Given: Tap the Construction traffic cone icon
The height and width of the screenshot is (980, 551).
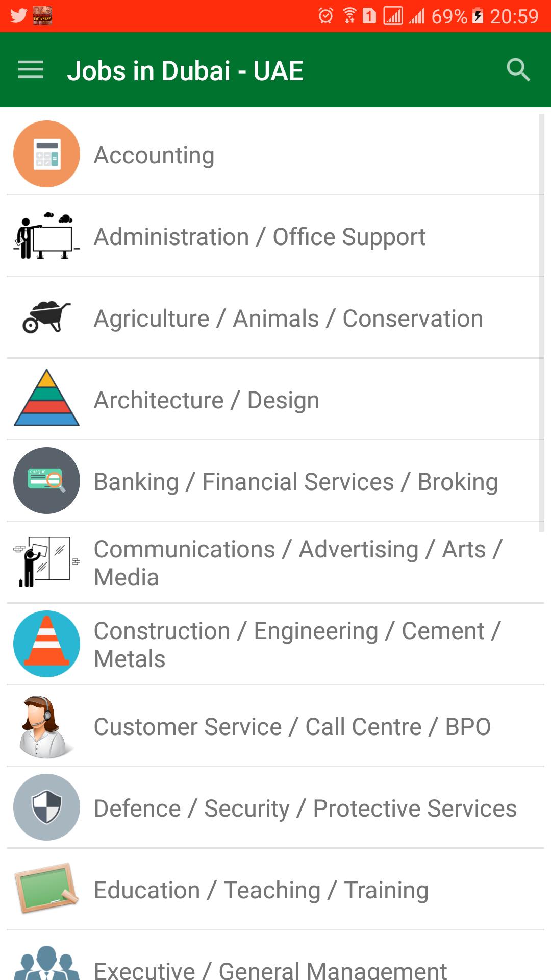Looking at the screenshot, I should point(46,644).
